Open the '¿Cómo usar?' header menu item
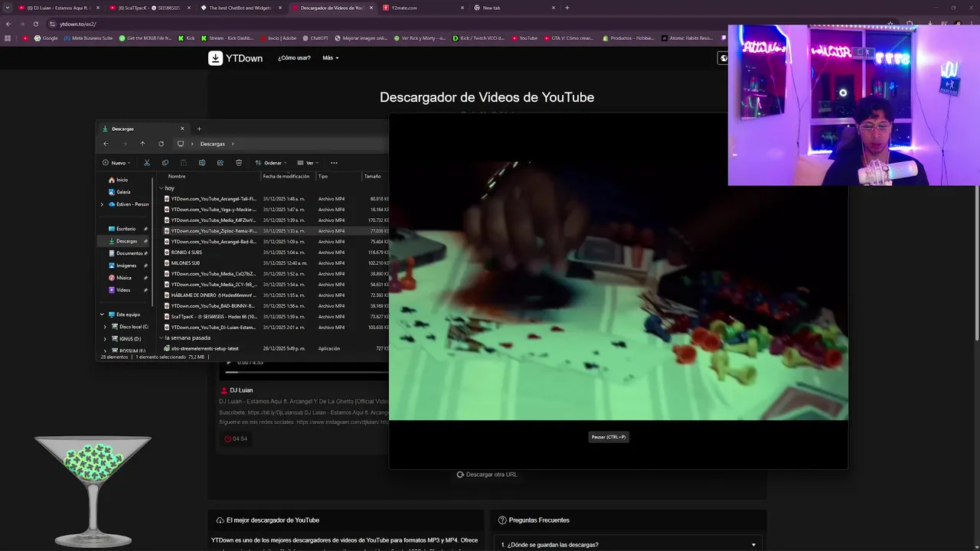 tap(294, 58)
